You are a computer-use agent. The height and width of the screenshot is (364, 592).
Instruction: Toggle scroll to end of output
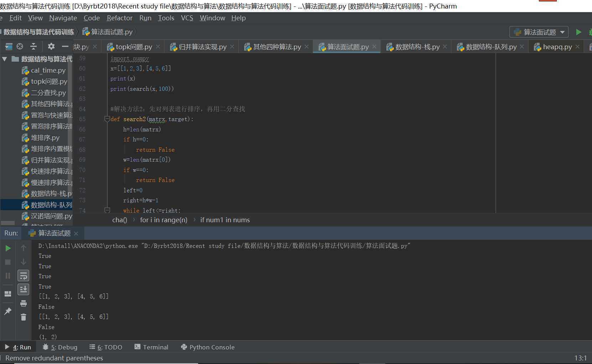24,289
